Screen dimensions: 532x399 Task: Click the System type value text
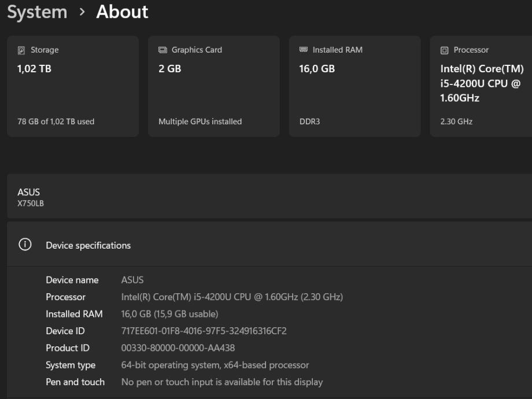[x=215, y=365]
